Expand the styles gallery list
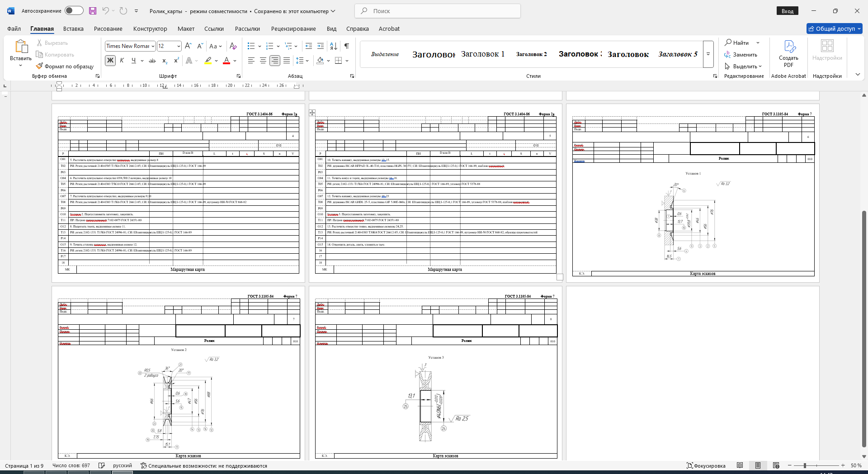868x474 pixels. pos(708,54)
